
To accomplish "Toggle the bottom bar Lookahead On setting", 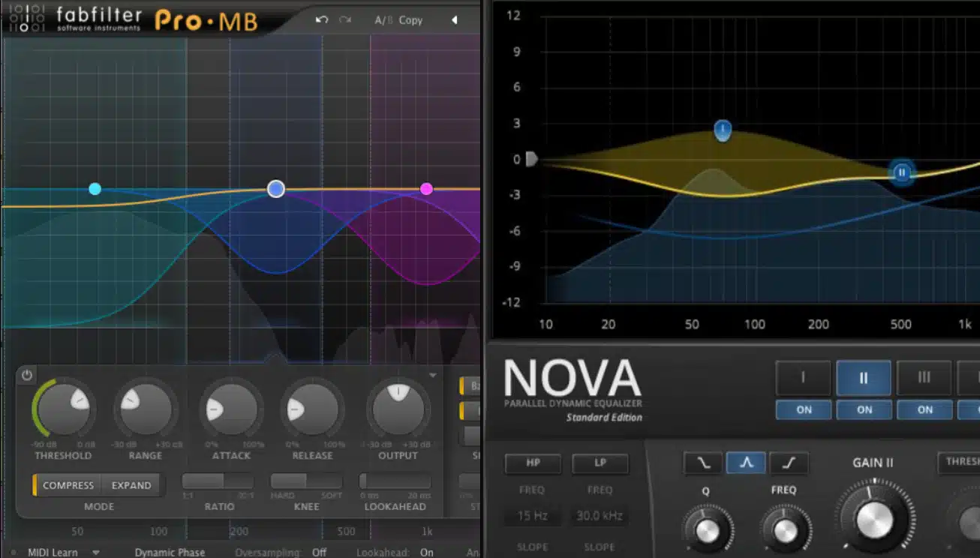I will 426,553.
